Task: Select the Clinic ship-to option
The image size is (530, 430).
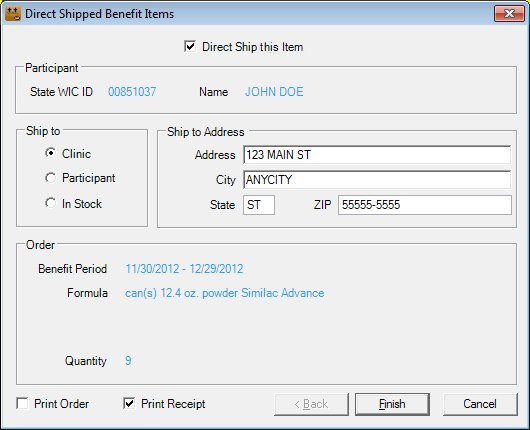Action: coord(50,153)
